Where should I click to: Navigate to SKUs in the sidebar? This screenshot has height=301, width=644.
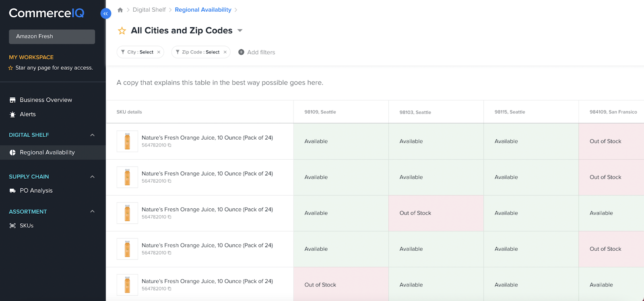pyautogui.click(x=27, y=226)
